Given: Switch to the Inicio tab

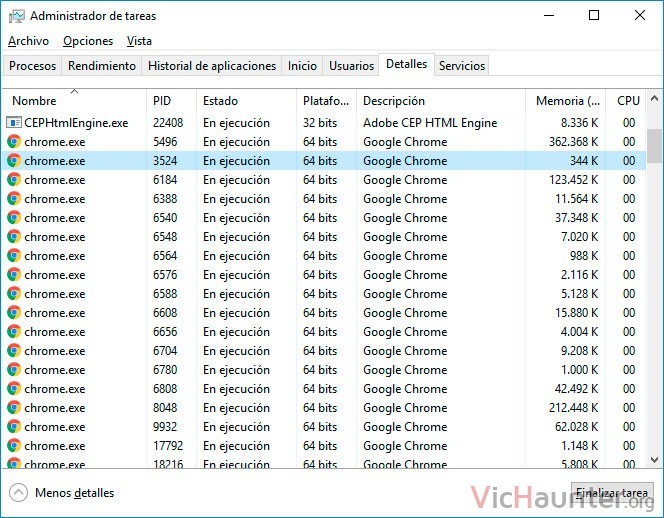Looking at the screenshot, I should (x=302, y=66).
